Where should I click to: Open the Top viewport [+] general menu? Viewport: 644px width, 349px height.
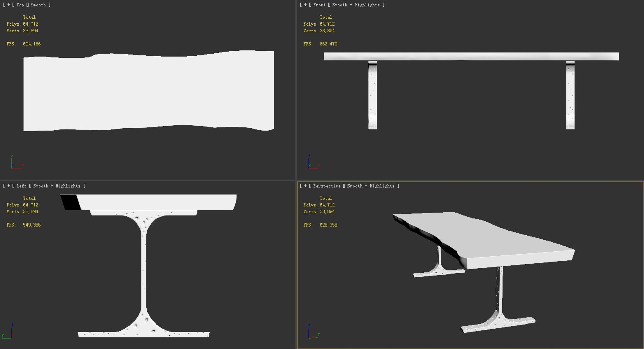point(9,5)
